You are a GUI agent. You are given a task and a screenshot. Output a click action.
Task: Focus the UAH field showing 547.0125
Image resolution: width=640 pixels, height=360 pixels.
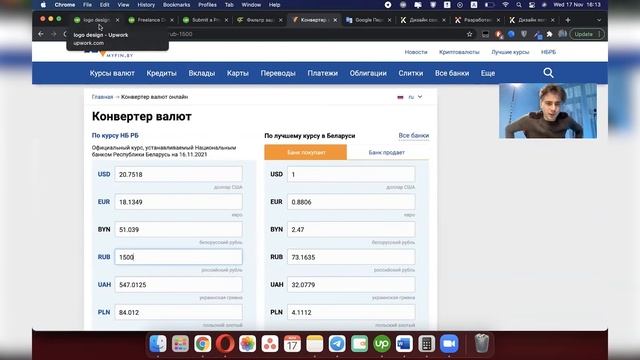[178, 284]
